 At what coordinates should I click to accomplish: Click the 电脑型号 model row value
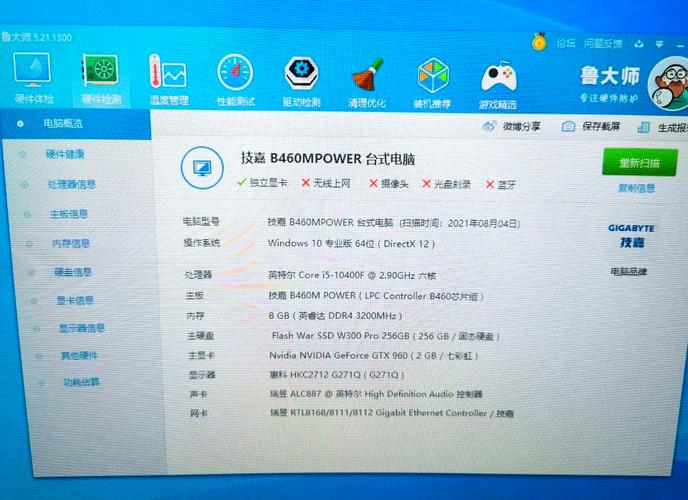[394, 223]
